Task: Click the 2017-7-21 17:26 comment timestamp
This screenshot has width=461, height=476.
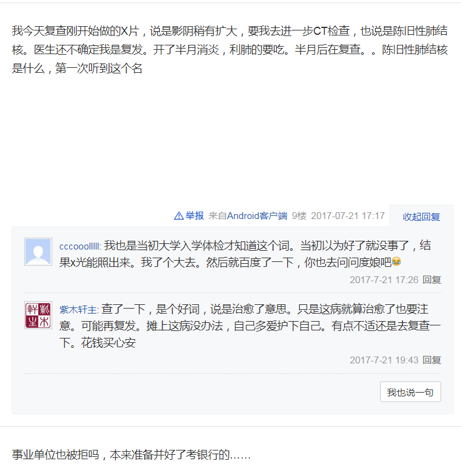Action: pos(384,279)
